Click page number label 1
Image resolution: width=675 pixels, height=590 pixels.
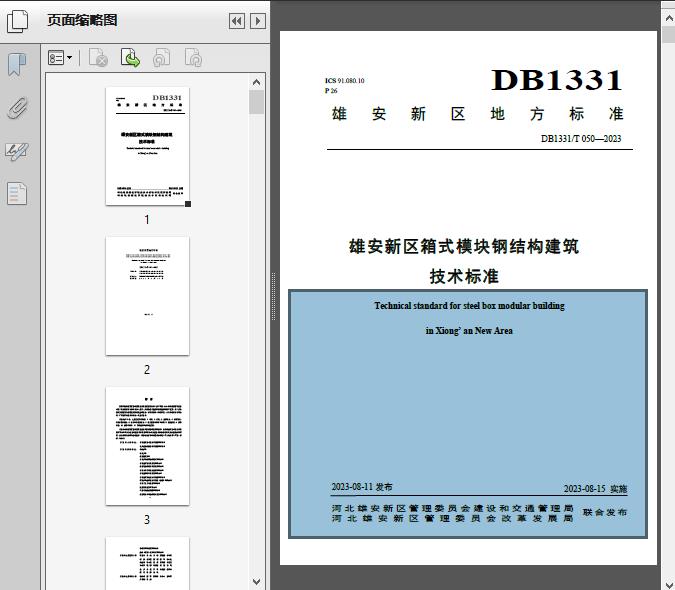[x=147, y=220]
